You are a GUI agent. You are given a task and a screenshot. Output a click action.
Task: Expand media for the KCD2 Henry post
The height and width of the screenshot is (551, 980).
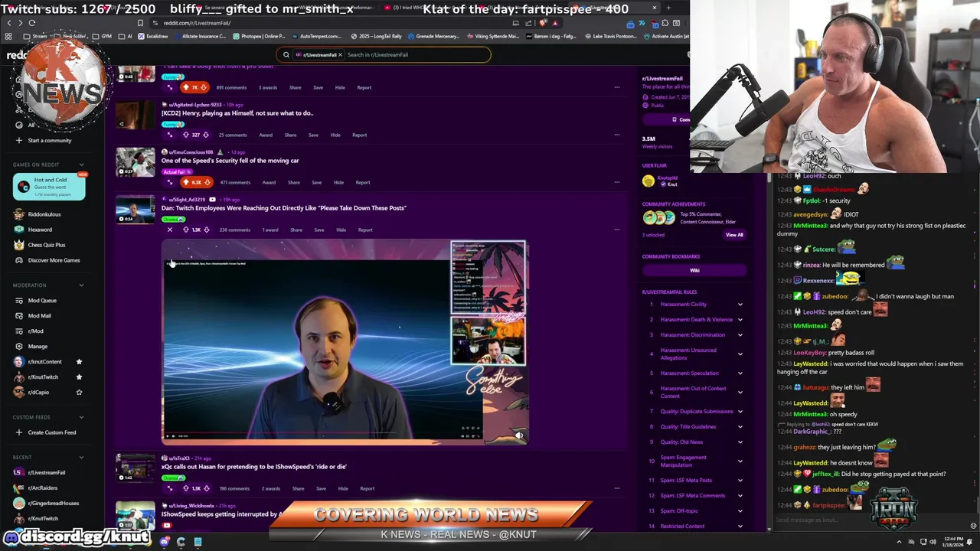[170, 135]
